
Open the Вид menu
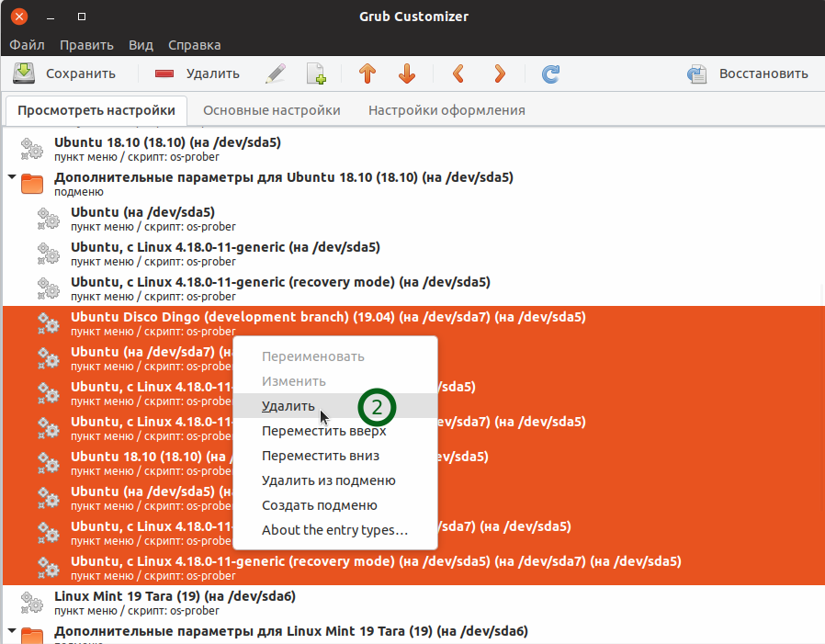click(141, 45)
